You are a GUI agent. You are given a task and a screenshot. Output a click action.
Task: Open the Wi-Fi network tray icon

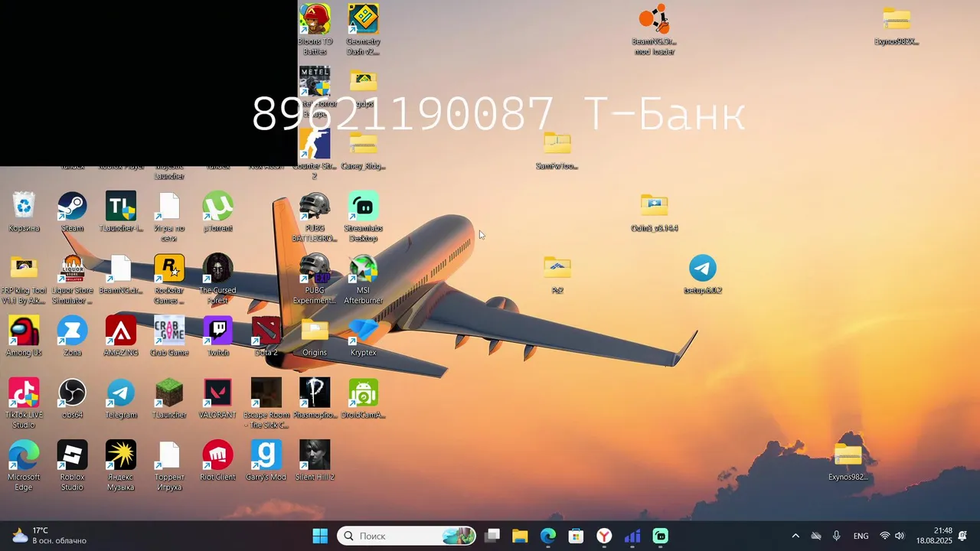click(885, 536)
